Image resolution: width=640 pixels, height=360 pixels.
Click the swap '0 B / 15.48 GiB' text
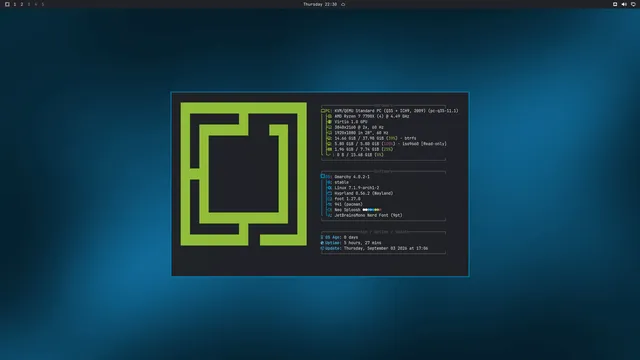point(355,155)
